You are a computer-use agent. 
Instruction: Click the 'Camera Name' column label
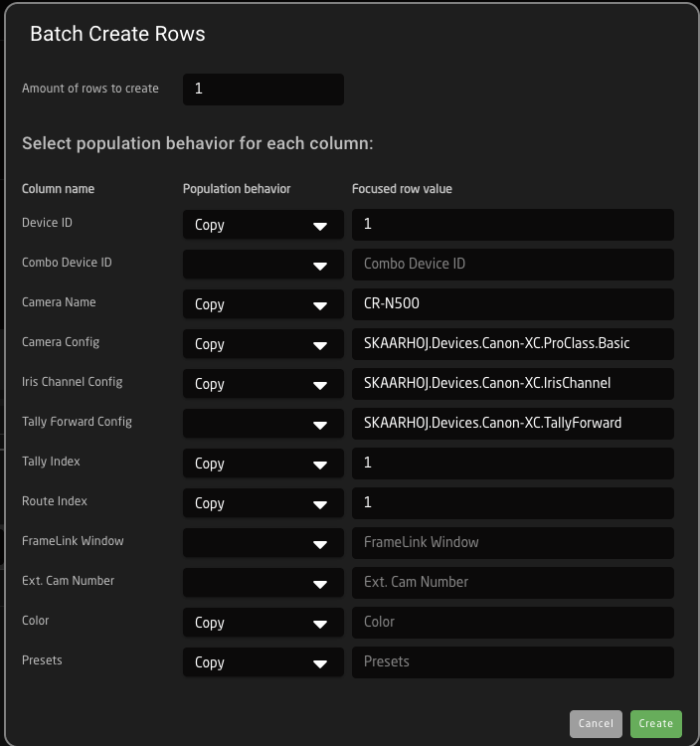59,302
